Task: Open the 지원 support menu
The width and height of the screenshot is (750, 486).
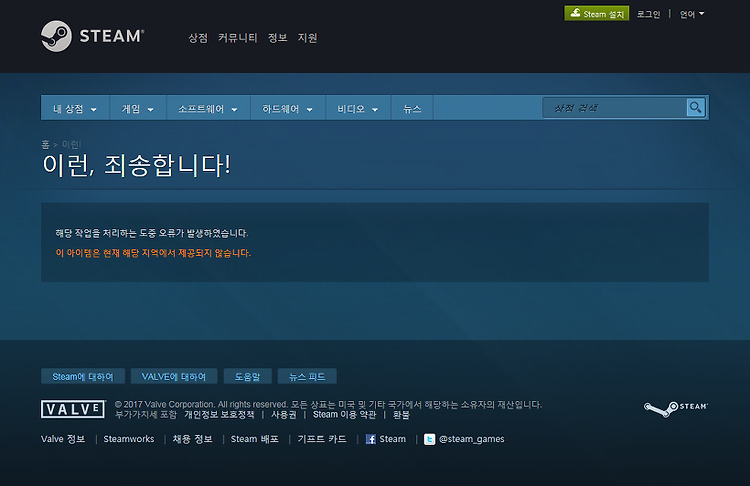Action: 308,38
